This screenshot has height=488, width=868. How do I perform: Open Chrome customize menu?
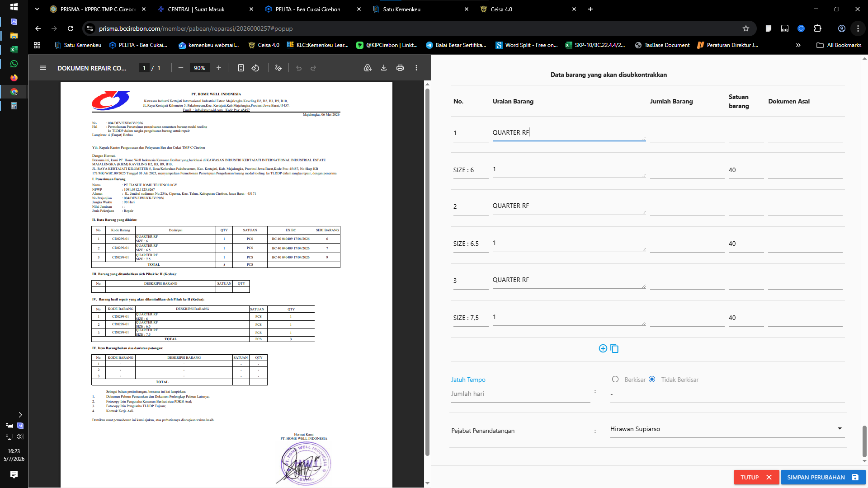[858, 28]
